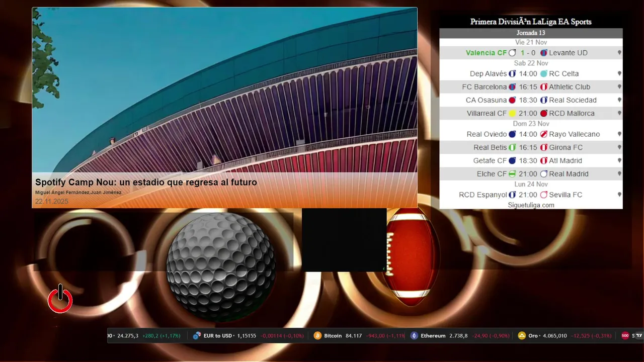Click location pin for Espanyol–Sevilla match
Viewport: 644px width, 362px height.
(x=619, y=195)
